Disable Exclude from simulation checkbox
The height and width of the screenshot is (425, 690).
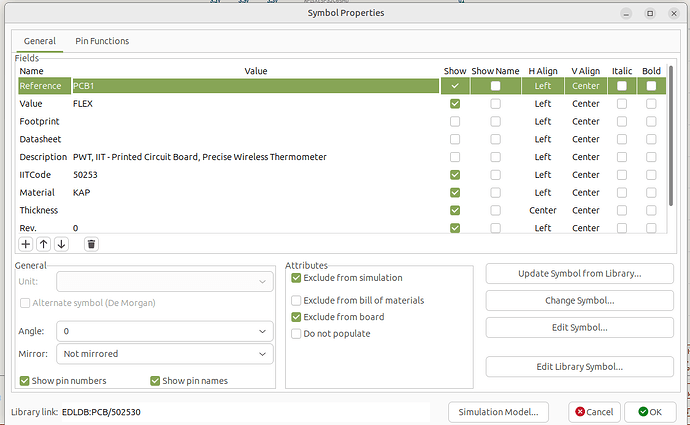tap(296, 278)
